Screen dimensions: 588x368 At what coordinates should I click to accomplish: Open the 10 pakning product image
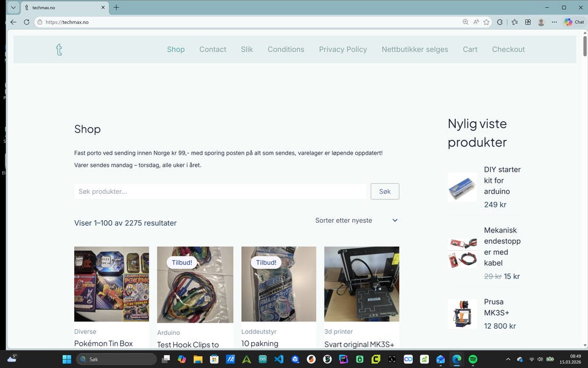pyautogui.click(x=279, y=284)
